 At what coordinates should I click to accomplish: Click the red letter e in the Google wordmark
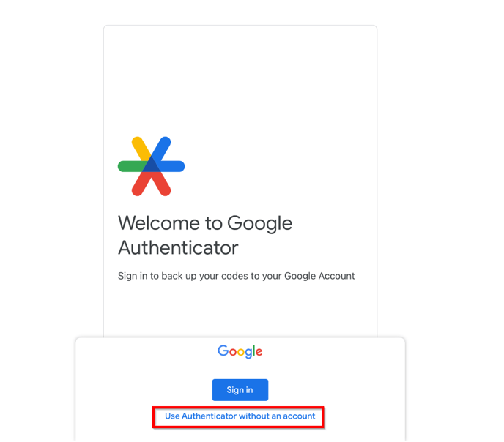point(259,352)
